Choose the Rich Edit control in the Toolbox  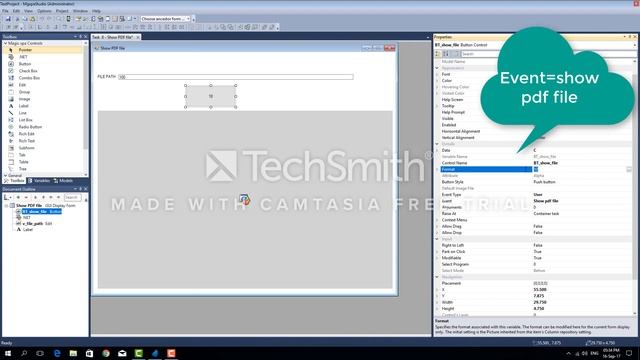click(x=27, y=134)
